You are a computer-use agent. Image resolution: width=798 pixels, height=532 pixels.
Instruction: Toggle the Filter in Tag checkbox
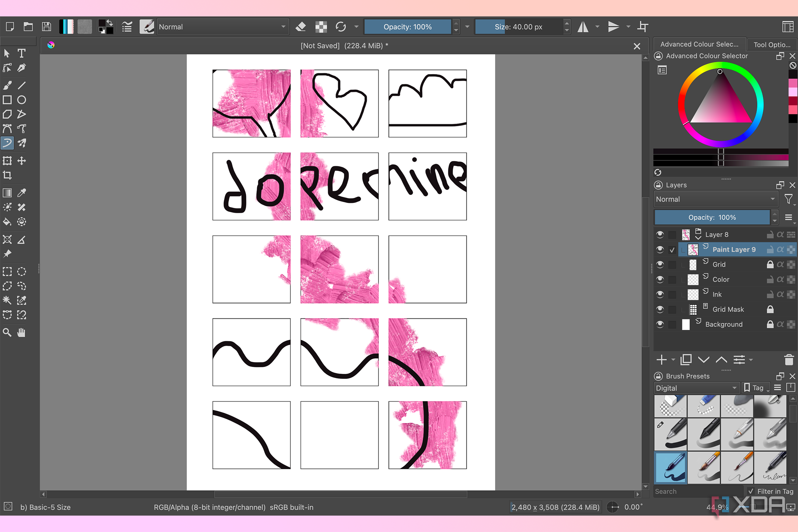(750, 491)
